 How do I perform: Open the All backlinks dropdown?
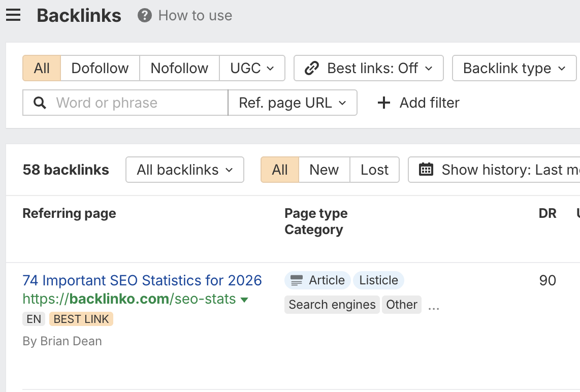point(184,170)
